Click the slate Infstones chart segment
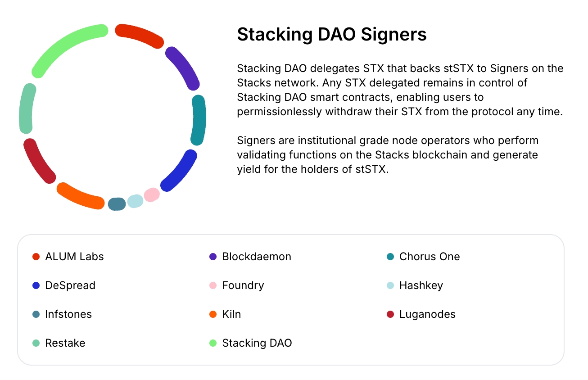The width and height of the screenshot is (588, 380). [x=117, y=204]
